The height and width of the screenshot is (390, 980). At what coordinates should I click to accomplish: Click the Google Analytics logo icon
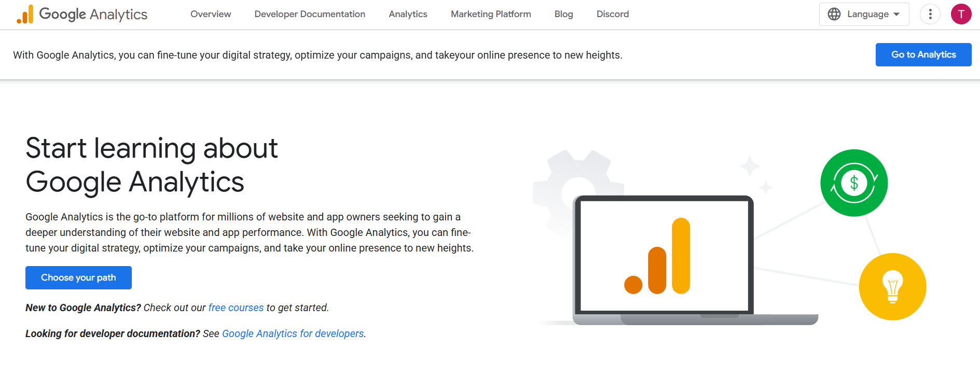pyautogui.click(x=25, y=14)
